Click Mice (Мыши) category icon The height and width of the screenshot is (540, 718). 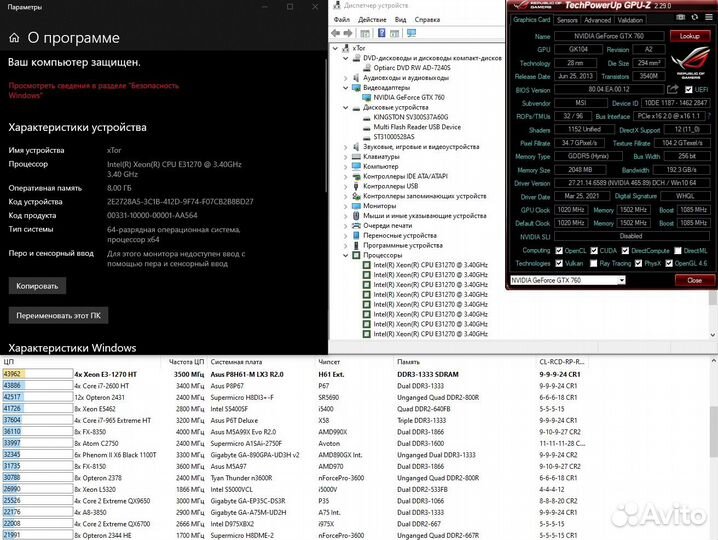click(x=356, y=215)
